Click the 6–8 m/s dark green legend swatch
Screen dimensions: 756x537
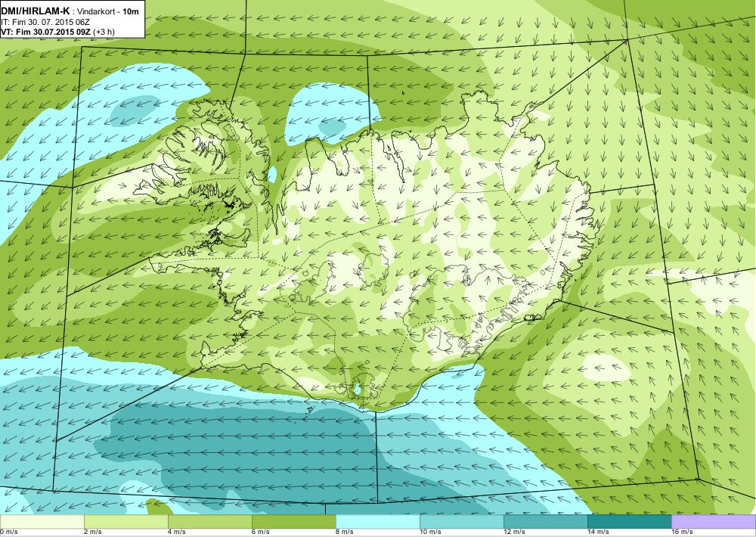click(x=293, y=522)
